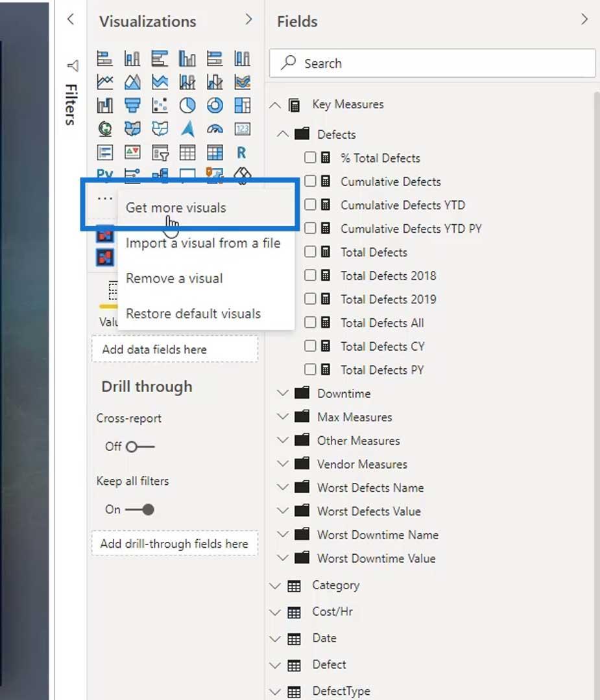Add a funnel chart visual
The width and height of the screenshot is (600, 700).
[x=132, y=106]
